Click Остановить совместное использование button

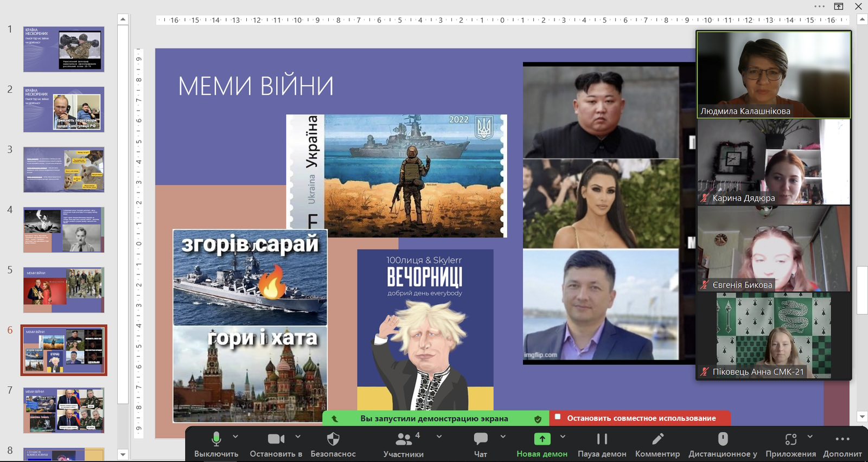[640, 418]
